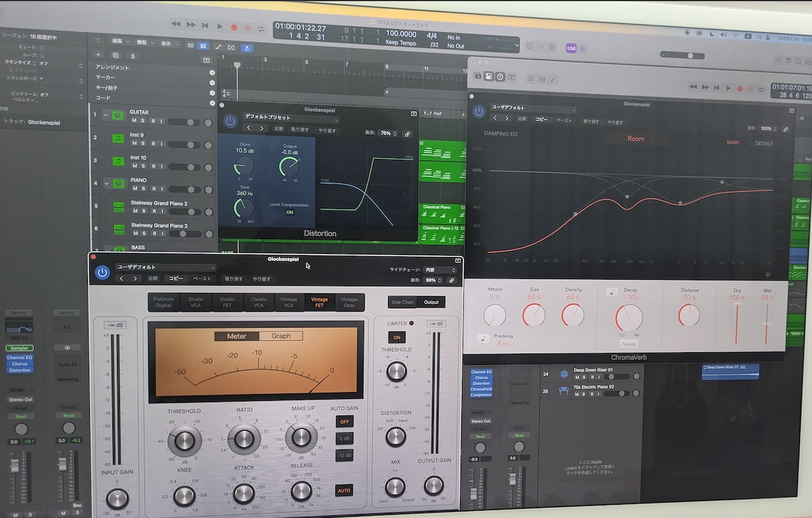This screenshot has height=518, width=812.
Task: Toggle Compressor AUTO release button
Action: (x=344, y=491)
